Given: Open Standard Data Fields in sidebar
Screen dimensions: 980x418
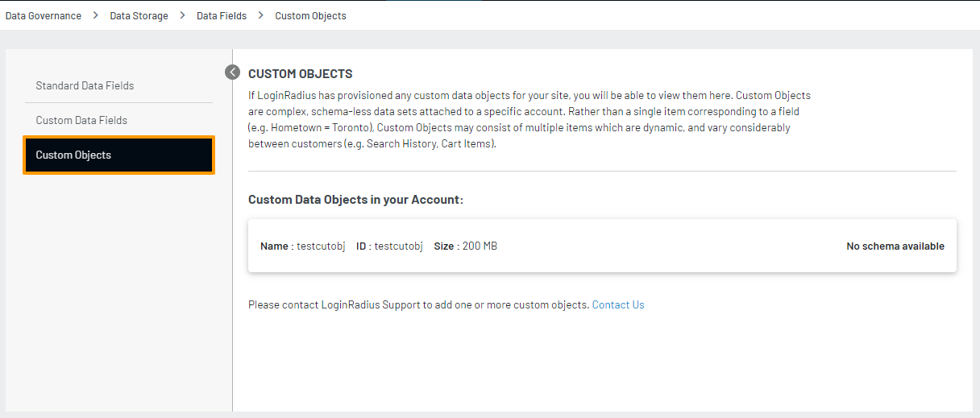Looking at the screenshot, I should (85, 85).
